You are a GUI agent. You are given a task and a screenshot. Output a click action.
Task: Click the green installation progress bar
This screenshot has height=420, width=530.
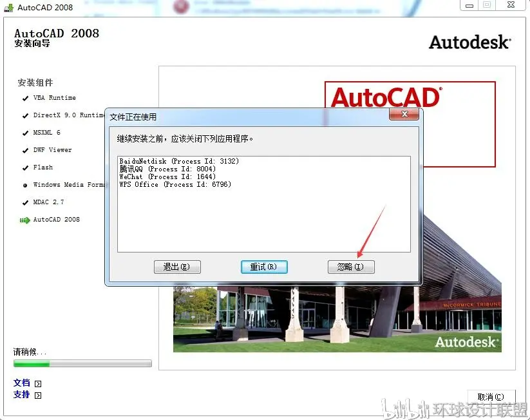pos(82,363)
